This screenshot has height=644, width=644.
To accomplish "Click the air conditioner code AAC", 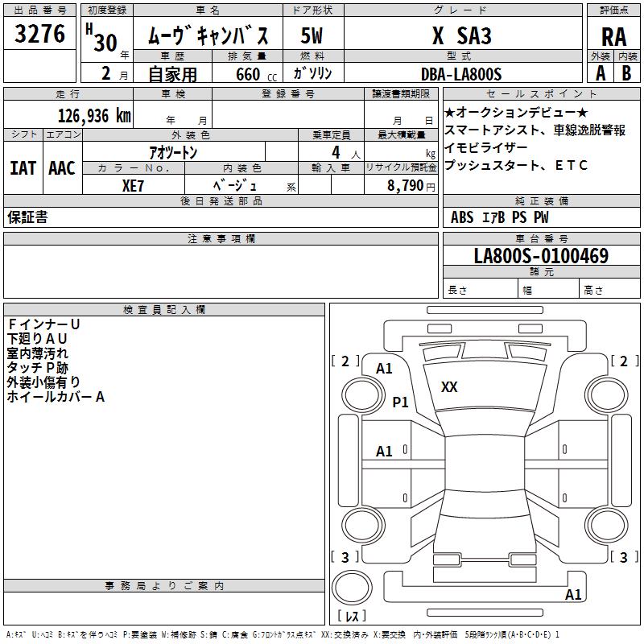I will click(x=62, y=168).
